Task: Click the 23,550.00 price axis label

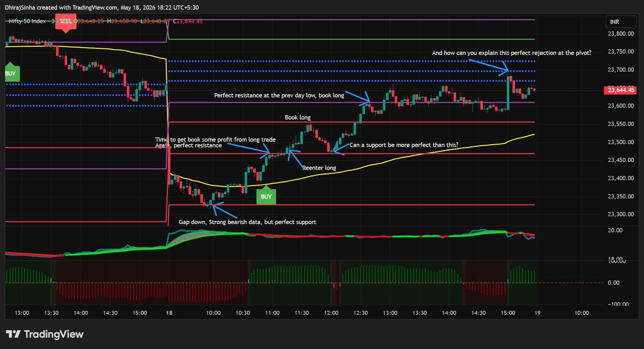Action: pyautogui.click(x=620, y=124)
